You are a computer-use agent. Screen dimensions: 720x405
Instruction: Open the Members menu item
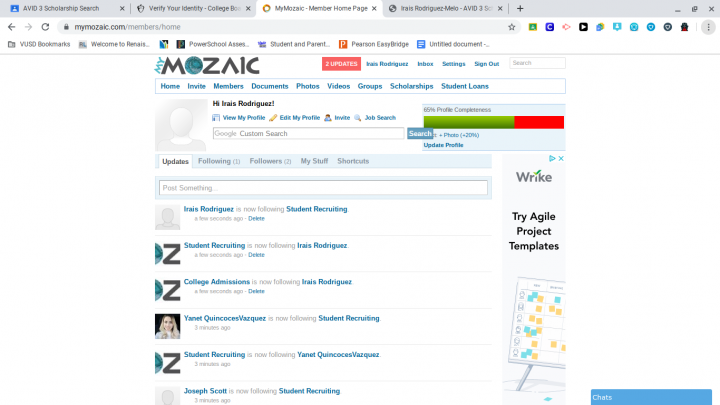[228, 86]
